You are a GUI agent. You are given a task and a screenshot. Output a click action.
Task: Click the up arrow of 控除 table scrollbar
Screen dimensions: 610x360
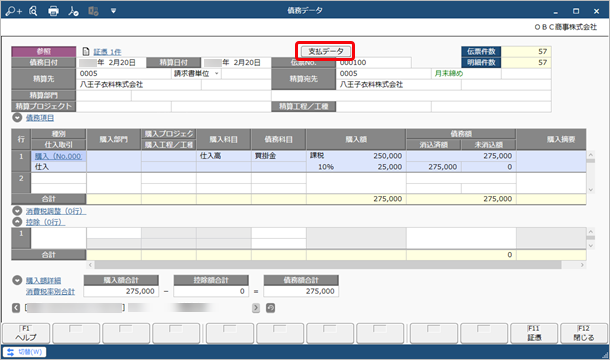(591, 232)
